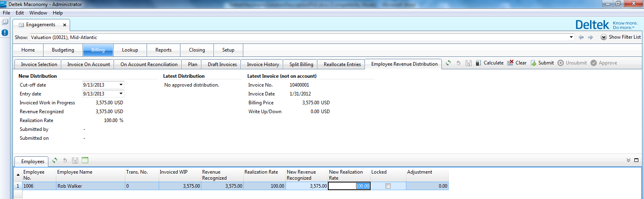Switch to the Invoice History tab
The height and width of the screenshot is (199, 644).
pos(263,64)
